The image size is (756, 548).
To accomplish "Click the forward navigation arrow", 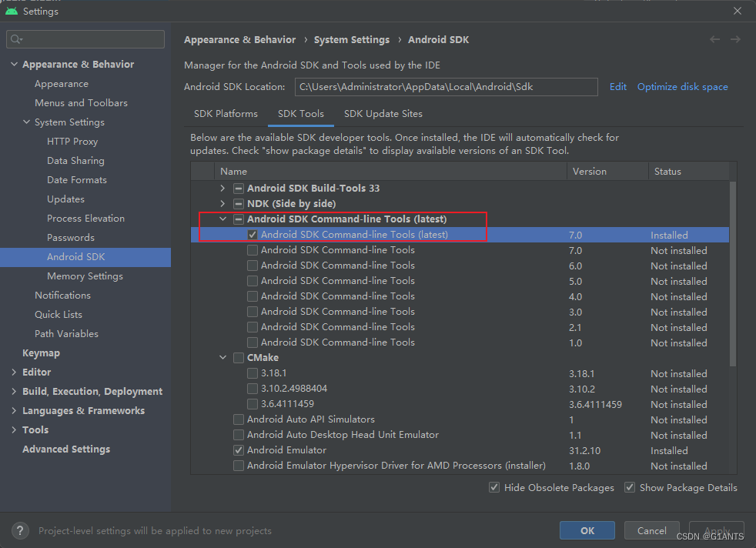I will tap(735, 39).
